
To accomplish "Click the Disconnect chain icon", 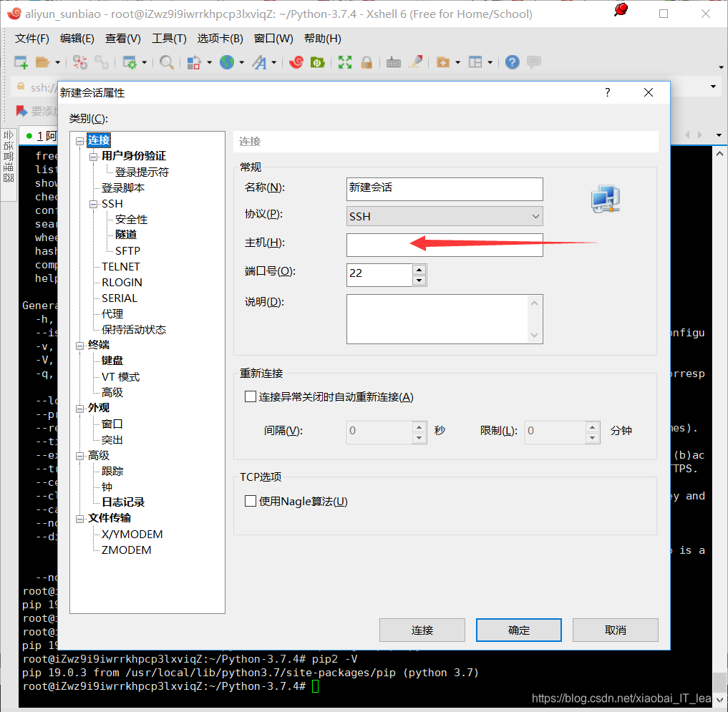I will 101,62.
